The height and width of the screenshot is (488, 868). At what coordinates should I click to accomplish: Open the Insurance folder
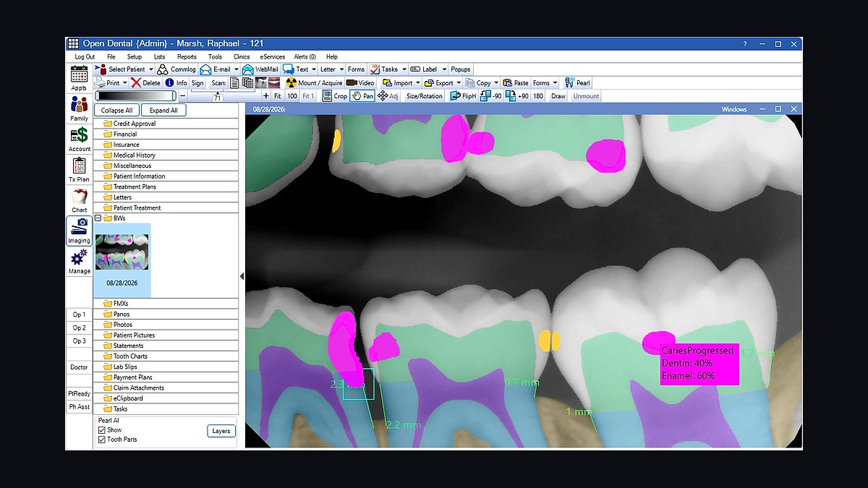(x=166, y=145)
